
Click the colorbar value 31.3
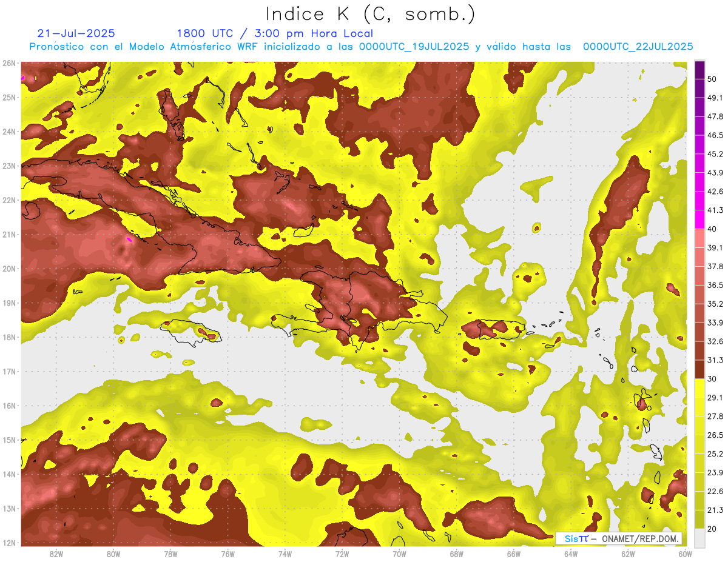click(716, 360)
